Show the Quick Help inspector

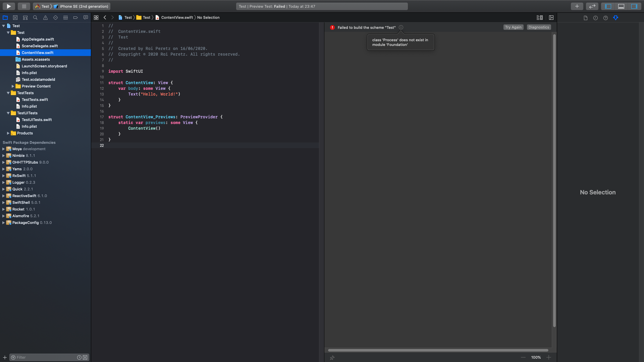[605, 18]
